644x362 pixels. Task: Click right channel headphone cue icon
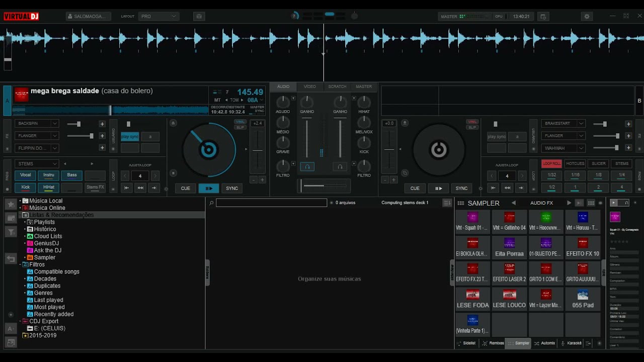coord(340,166)
